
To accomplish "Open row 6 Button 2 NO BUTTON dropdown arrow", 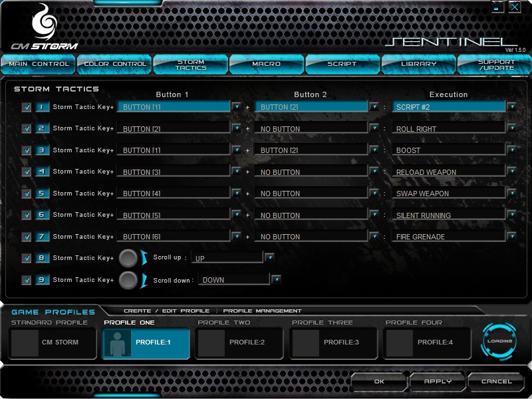I will pyautogui.click(x=374, y=214).
